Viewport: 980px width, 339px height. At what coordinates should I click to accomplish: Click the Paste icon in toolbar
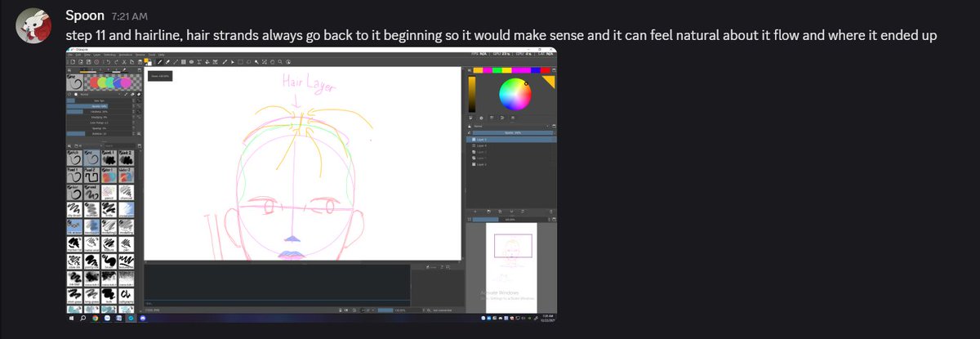[x=140, y=62]
